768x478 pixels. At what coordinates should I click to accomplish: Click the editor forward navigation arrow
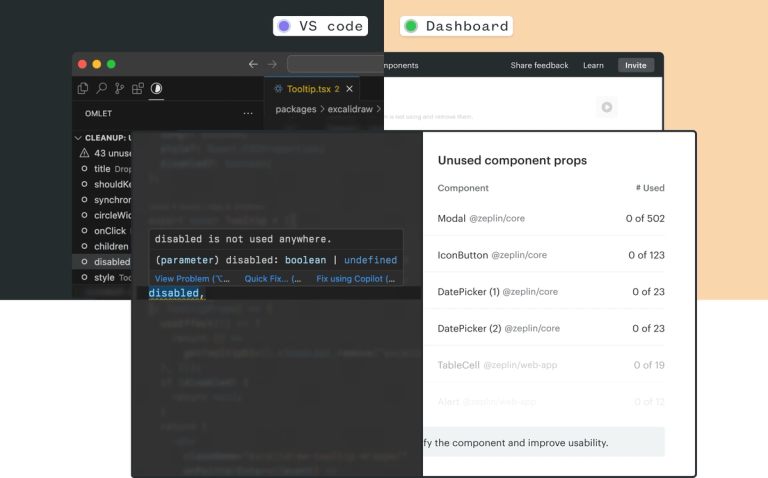[x=272, y=64]
